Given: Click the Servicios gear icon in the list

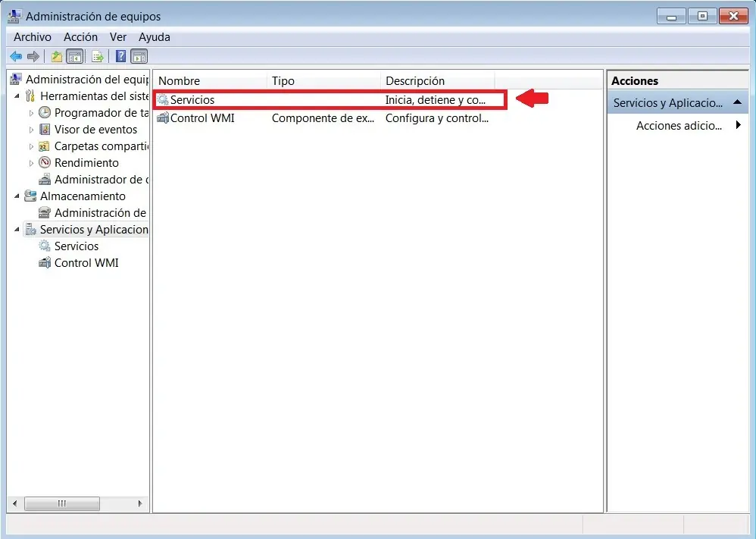Looking at the screenshot, I should pyautogui.click(x=163, y=99).
